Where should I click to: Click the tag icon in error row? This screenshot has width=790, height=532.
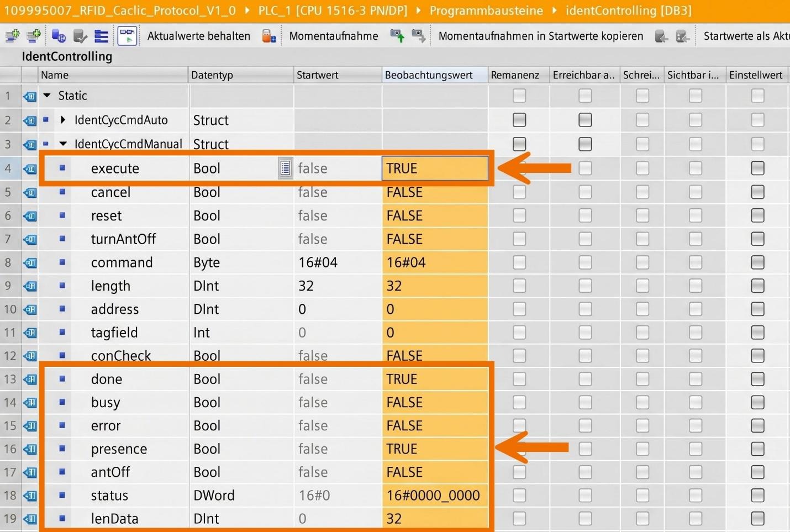[30, 425]
